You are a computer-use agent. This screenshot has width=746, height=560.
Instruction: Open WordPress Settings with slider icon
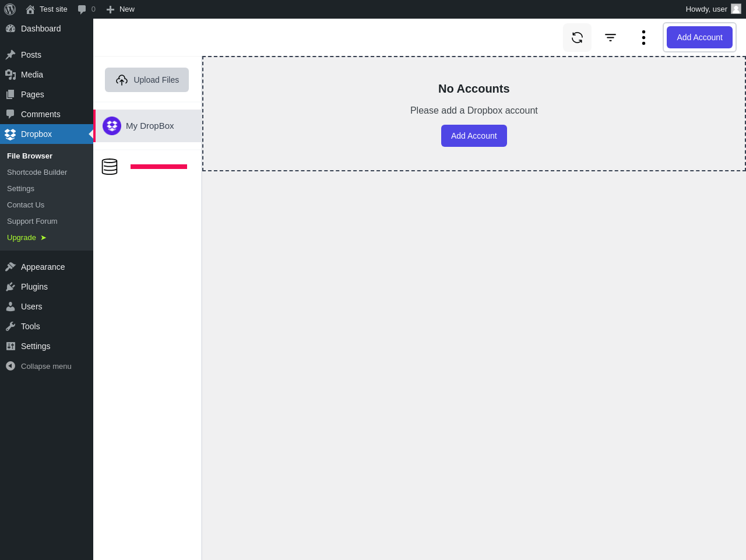[x=47, y=346]
